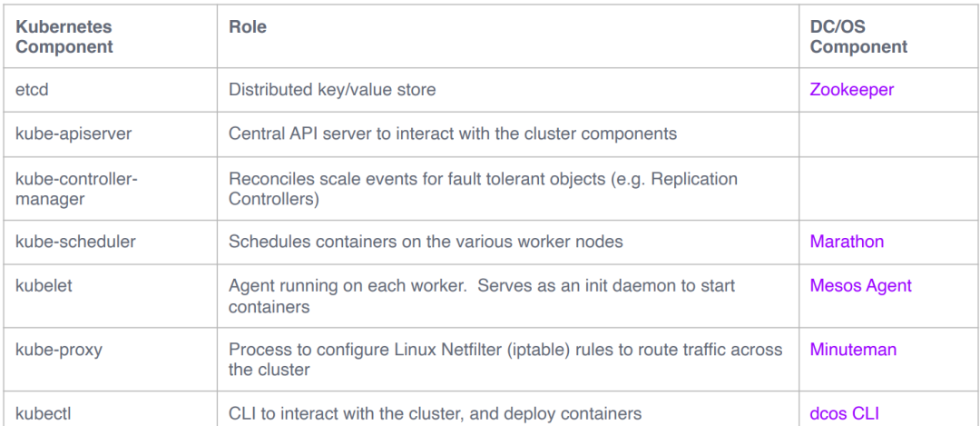Open the Marathon link
This screenshot has height=426, width=980.
tap(847, 242)
